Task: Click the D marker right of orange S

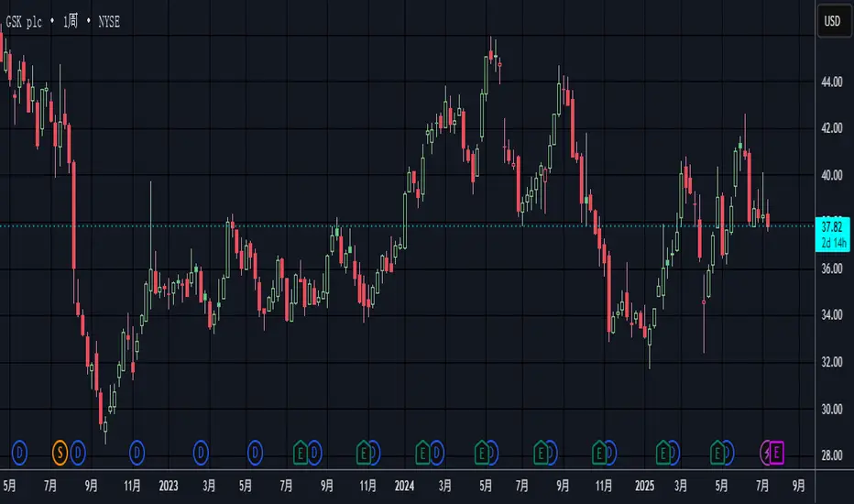Action: 78,450
